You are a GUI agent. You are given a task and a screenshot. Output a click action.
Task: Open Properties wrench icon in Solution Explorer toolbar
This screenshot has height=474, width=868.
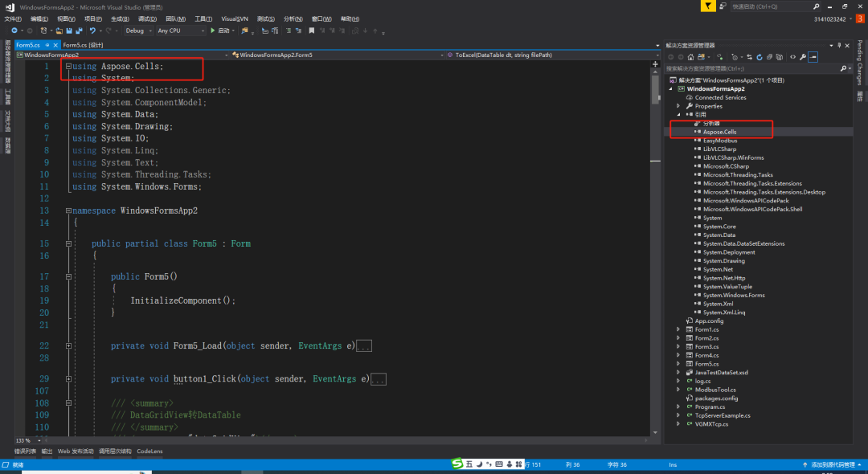(x=802, y=57)
